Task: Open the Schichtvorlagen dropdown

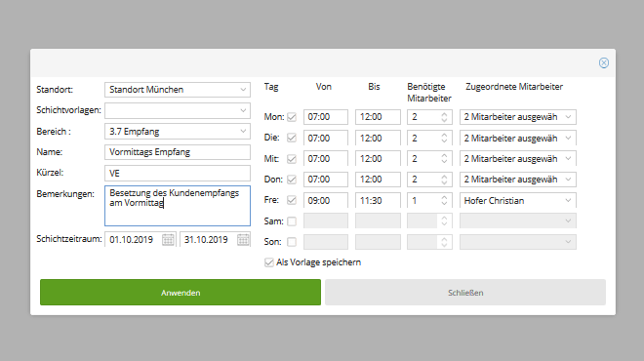Action: (178, 110)
